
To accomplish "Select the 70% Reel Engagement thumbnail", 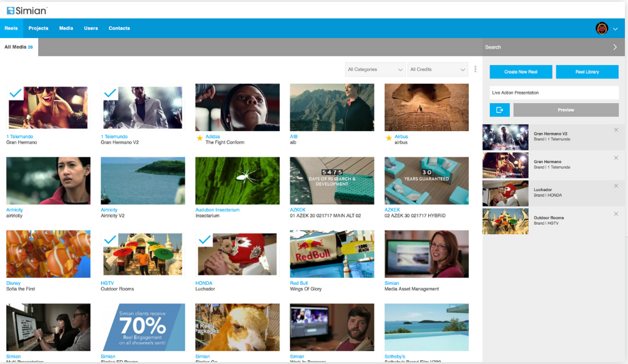I will click(143, 327).
